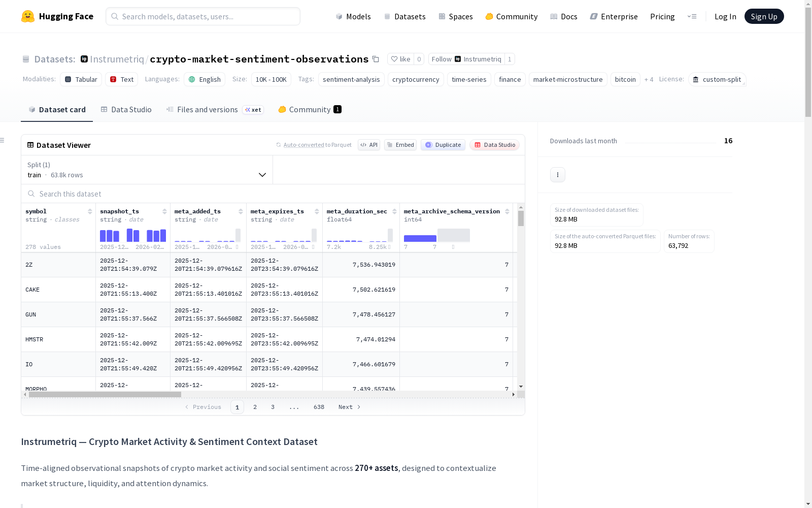Focus the Search models, datasets, users field
This screenshot has width=812, height=508.
(x=203, y=16)
